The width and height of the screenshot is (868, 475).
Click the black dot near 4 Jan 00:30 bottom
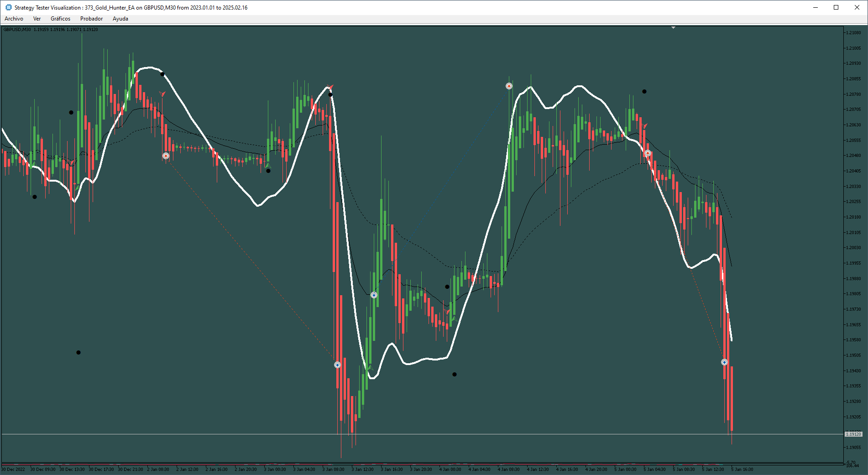(x=454, y=375)
